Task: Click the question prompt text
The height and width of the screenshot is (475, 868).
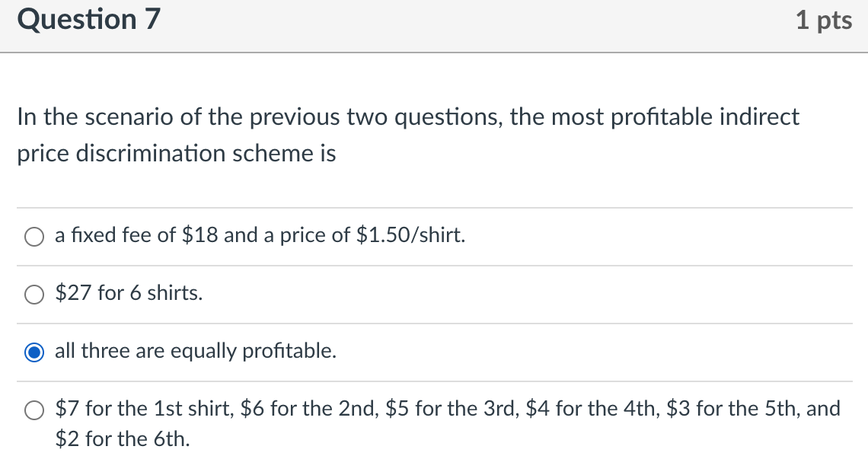Action: pyautogui.click(x=407, y=135)
